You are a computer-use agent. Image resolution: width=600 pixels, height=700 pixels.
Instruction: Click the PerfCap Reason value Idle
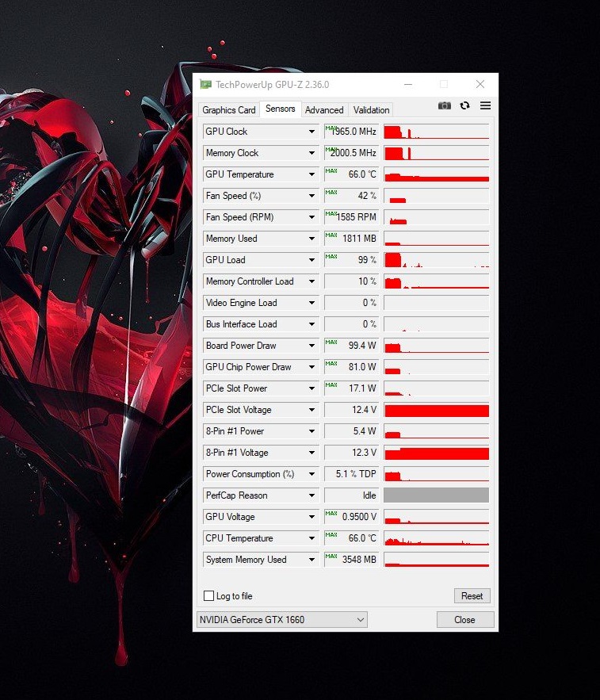point(351,496)
